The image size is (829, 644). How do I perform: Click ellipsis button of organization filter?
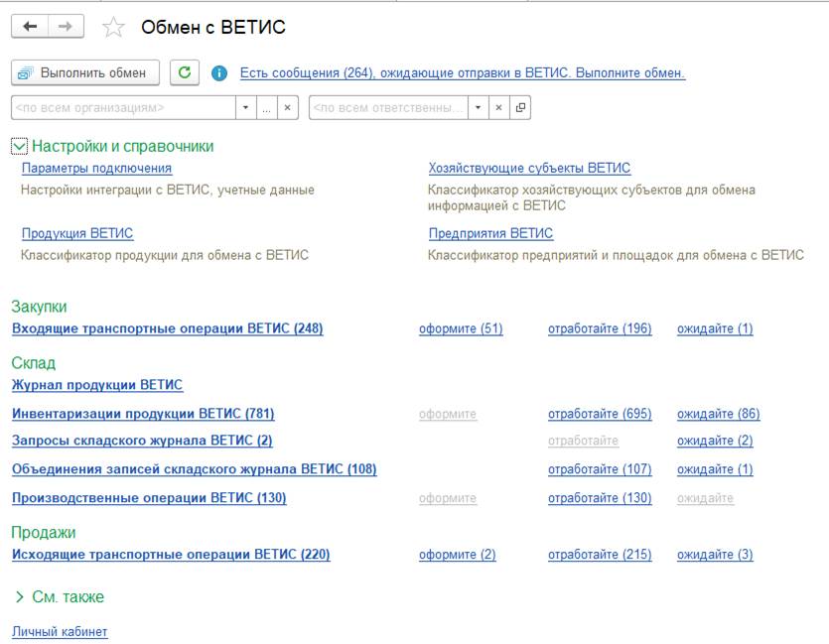click(267, 107)
